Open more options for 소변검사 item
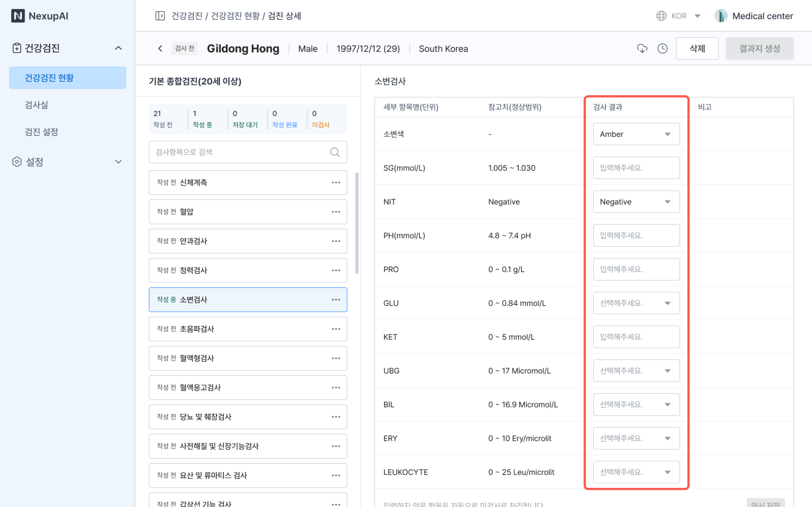Viewport: 812px width, 507px height. pos(336,300)
